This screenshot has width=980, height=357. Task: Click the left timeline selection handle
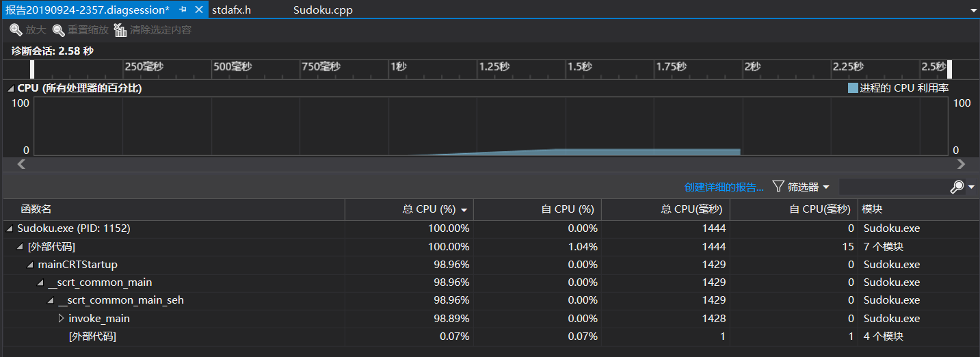pos(32,69)
